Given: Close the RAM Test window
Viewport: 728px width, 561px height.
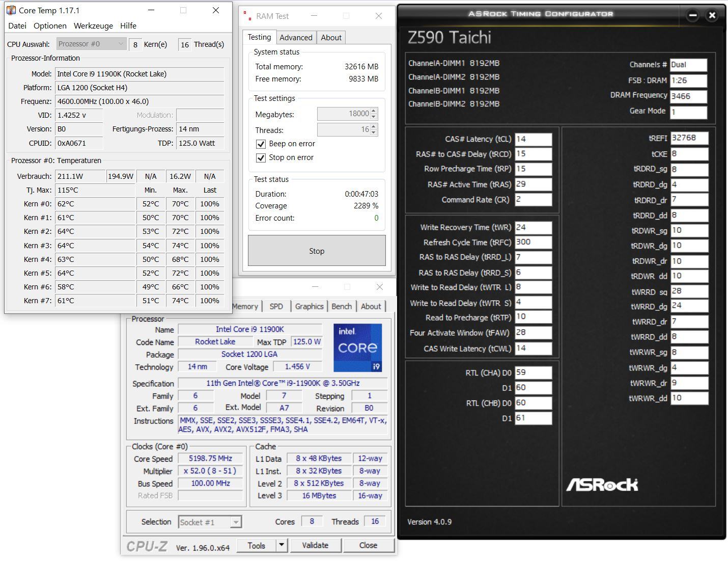Looking at the screenshot, I should point(379,16).
